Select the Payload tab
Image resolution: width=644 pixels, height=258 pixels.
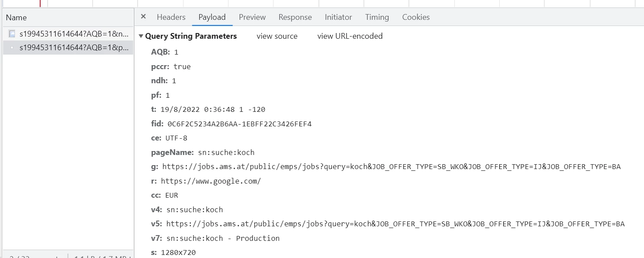212,17
